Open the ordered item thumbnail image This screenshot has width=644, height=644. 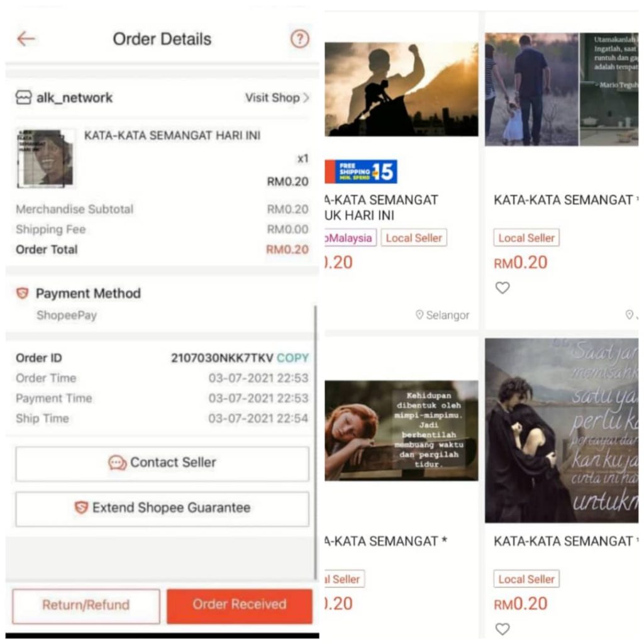coord(45,158)
